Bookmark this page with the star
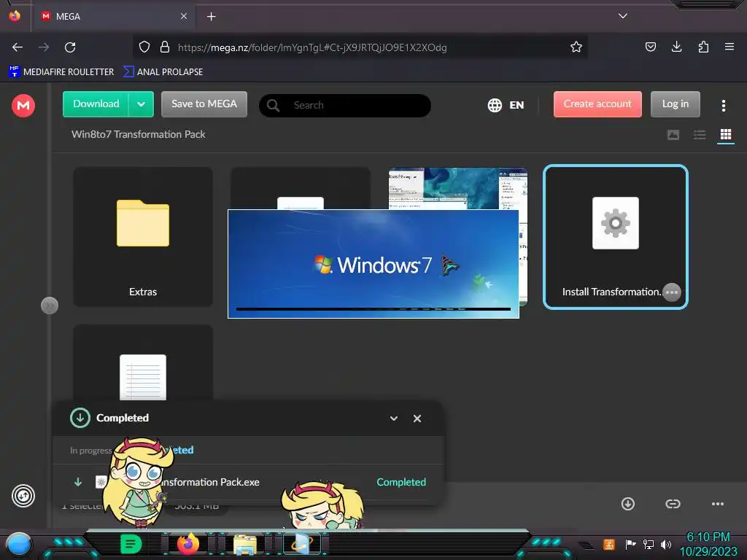The image size is (747, 560). click(576, 47)
